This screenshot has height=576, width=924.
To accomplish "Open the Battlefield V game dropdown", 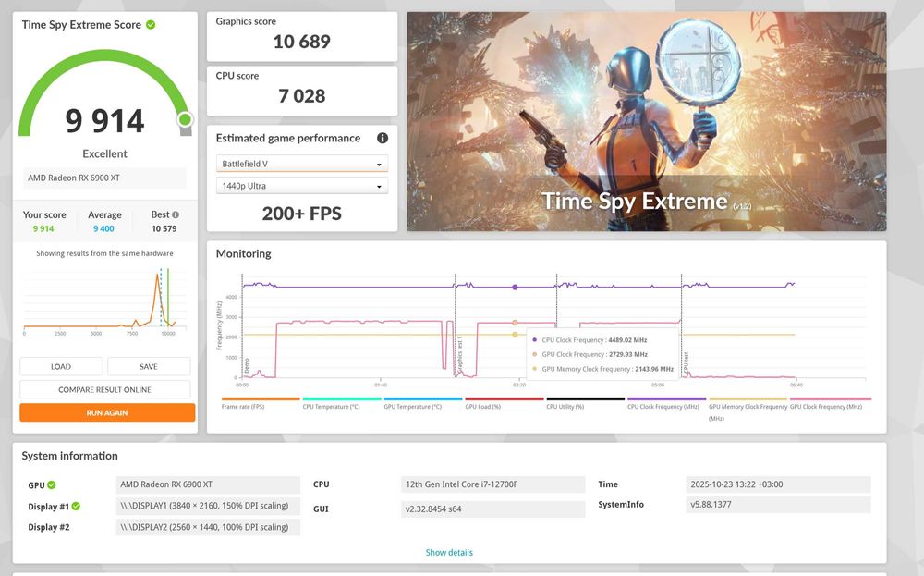I will point(302,164).
